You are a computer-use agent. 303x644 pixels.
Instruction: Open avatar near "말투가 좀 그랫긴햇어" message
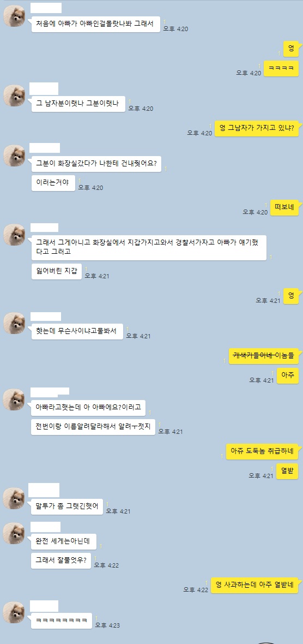pos(14,498)
